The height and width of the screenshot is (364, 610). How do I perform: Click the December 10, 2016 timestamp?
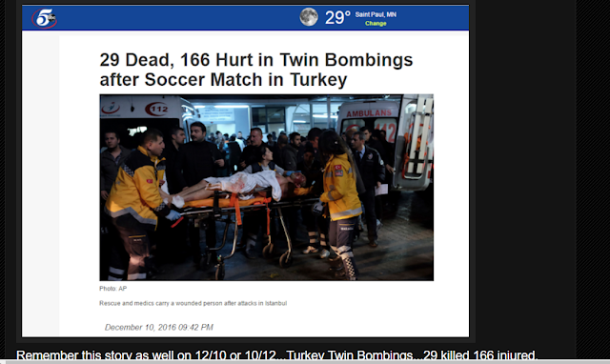pos(159,327)
